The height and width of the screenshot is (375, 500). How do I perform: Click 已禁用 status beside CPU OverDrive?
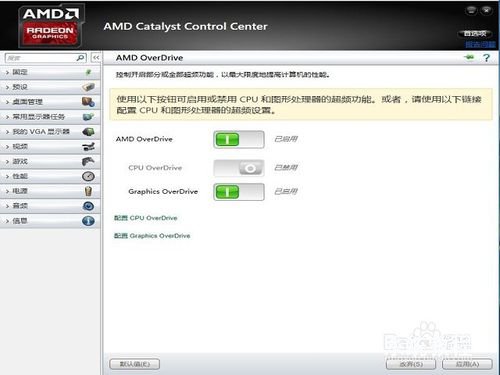click(x=286, y=167)
